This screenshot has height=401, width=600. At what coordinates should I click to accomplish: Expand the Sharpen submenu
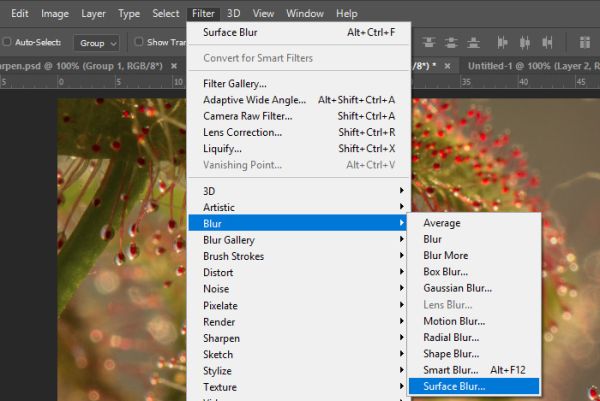point(297,338)
